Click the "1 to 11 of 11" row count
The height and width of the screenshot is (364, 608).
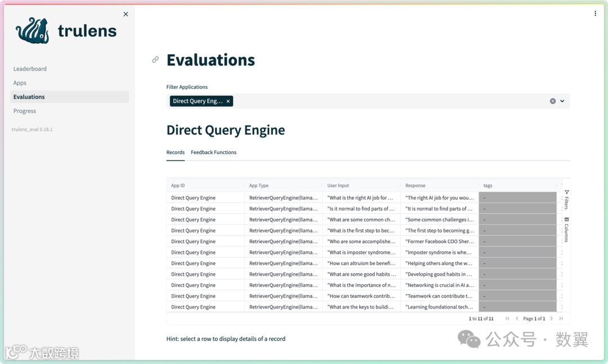[x=481, y=318]
